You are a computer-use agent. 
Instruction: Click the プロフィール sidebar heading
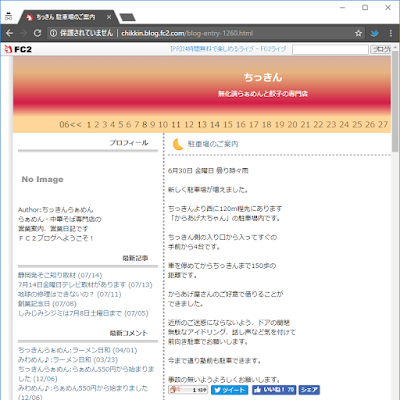[x=129, y=143]
